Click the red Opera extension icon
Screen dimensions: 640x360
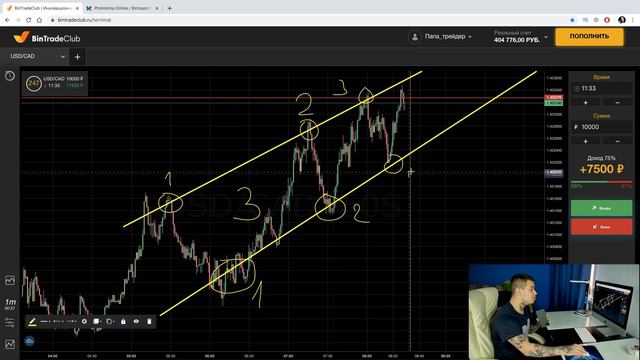click(x=607, y=20)
